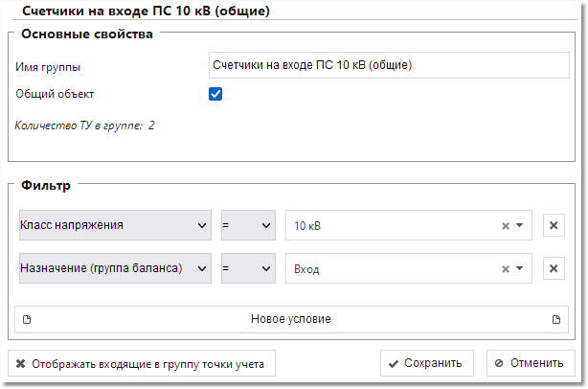This screenshot has width=588, height=389.
Task: Click the cross icon beside Отображать входящие
Action: [x=21, y=363]
